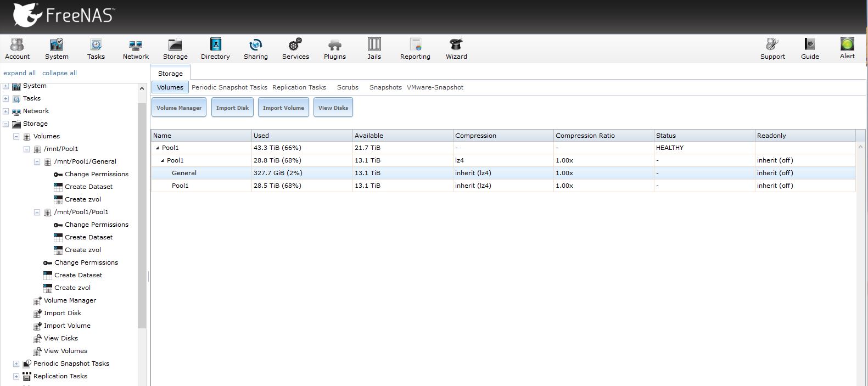Screen dimensions: 868x386
Task: Open the Directory toolbar icon
Action: [x=215, y=48]
